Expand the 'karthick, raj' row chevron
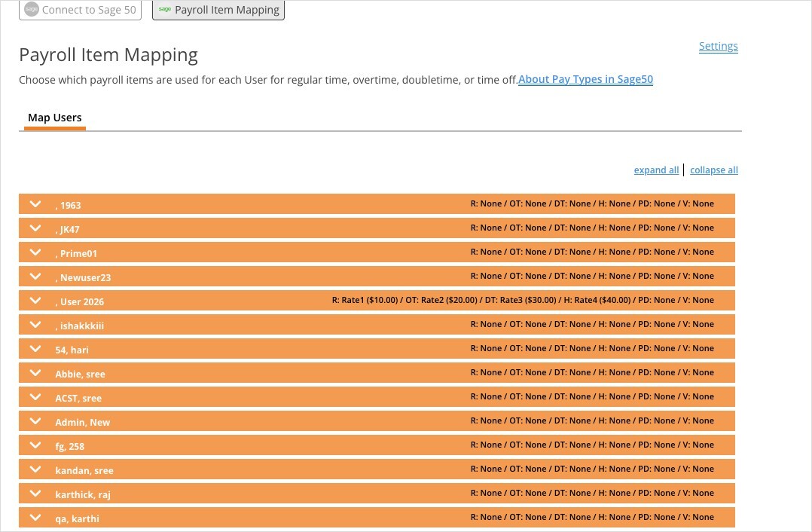 (35, 493)
